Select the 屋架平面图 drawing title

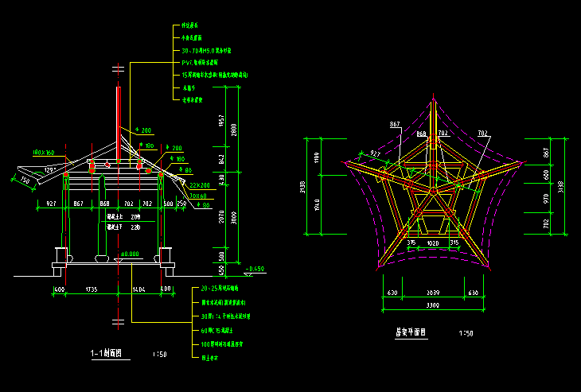pos(411,332)
